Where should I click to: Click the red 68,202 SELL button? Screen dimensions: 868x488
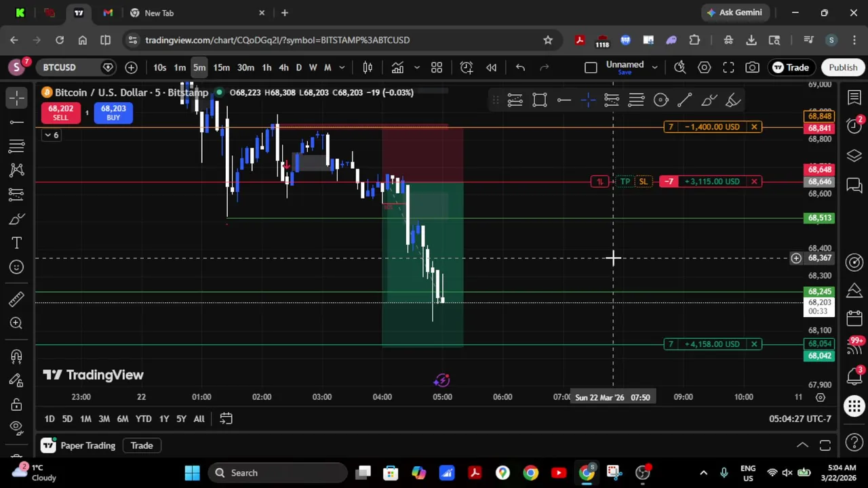(60, 113)
